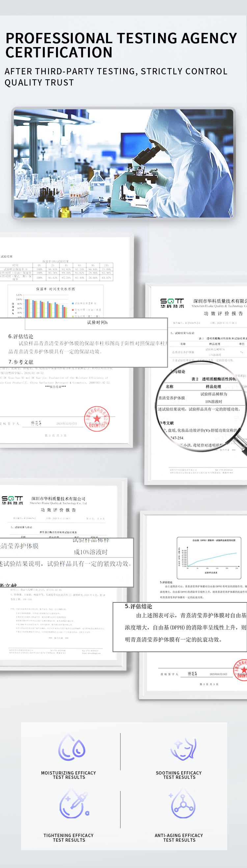The width and height of the screenshot is (247, 868).
Task: Select the Soothing Efficacy Test Results label
Action: tap(179, 775)
